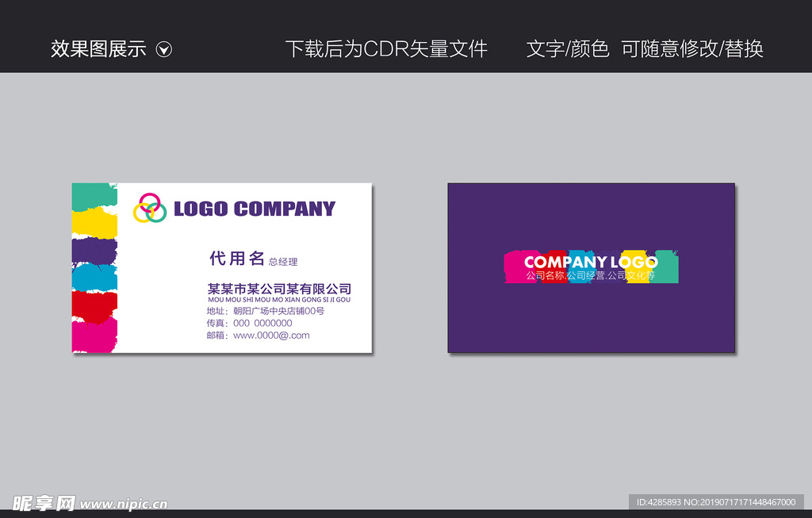Click the 某某市某公司某有限公司 company name

tap(279, 289)
